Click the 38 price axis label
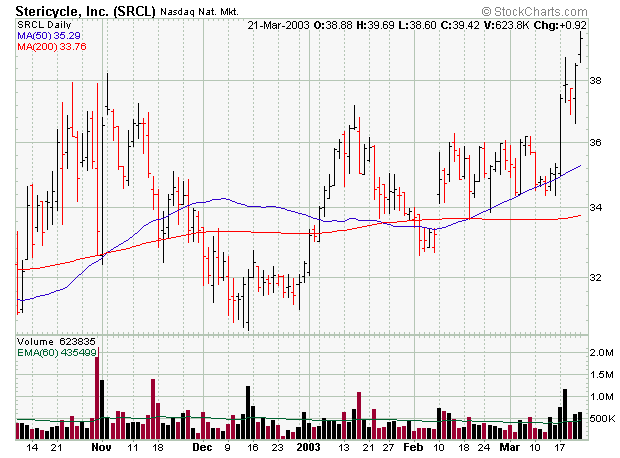This screenshot has height=458, width=620. click(x=595, y=81)
